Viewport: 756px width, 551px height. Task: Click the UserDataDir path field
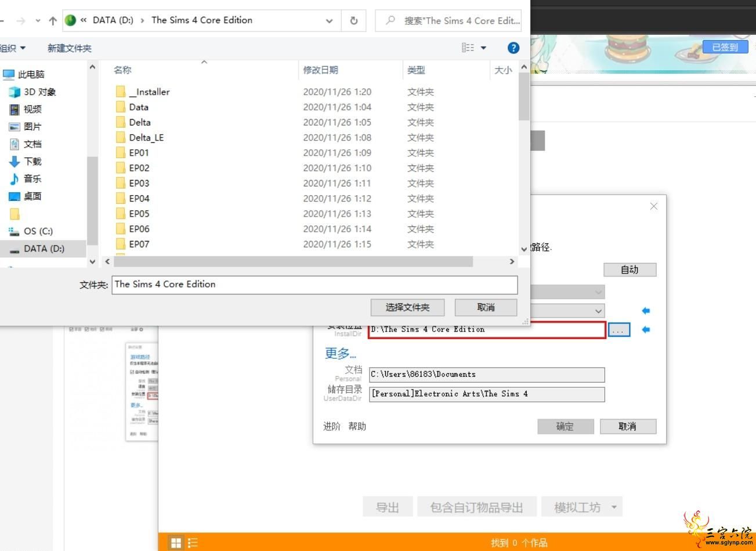487,394
